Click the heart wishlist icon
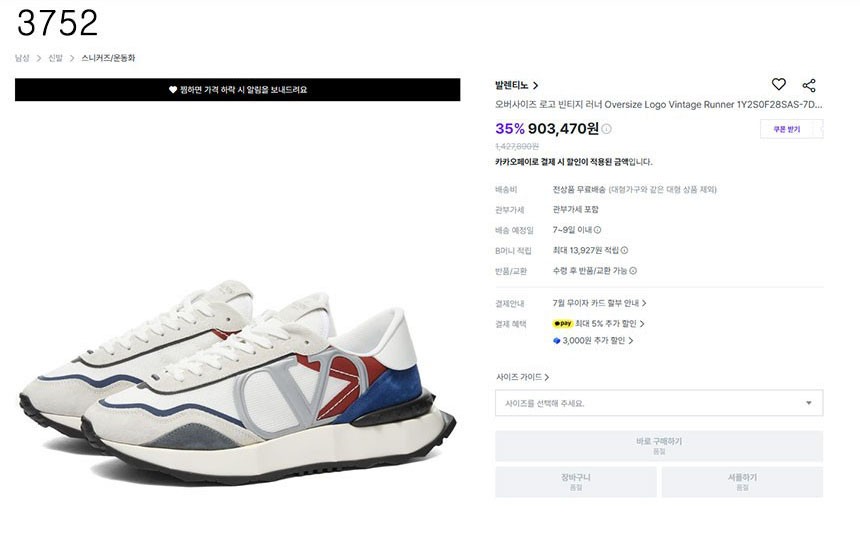The image size is (860, 533). (779, 85)
